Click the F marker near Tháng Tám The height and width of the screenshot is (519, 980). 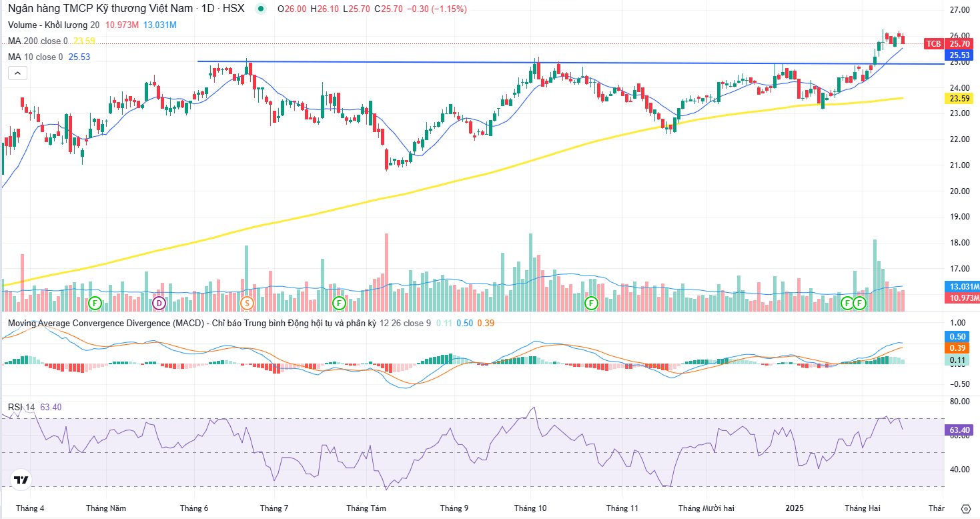pyautogui.click(x=338, y=304)
